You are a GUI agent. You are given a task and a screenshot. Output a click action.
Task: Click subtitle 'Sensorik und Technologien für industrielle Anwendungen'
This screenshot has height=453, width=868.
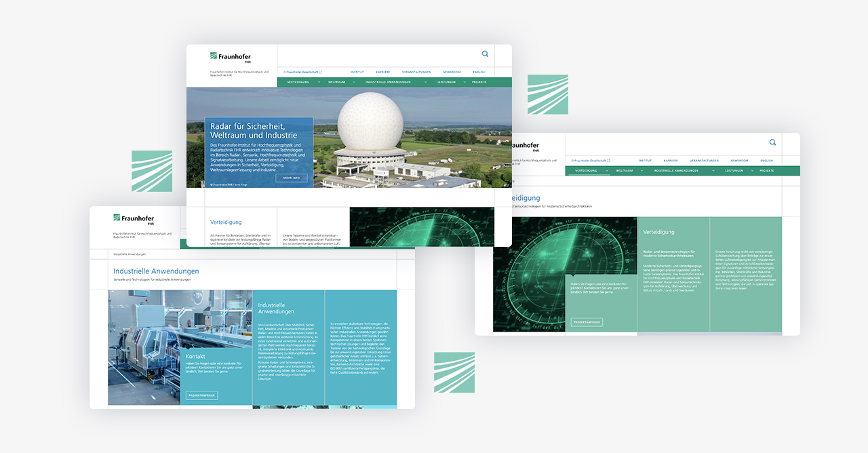point(152,280)
